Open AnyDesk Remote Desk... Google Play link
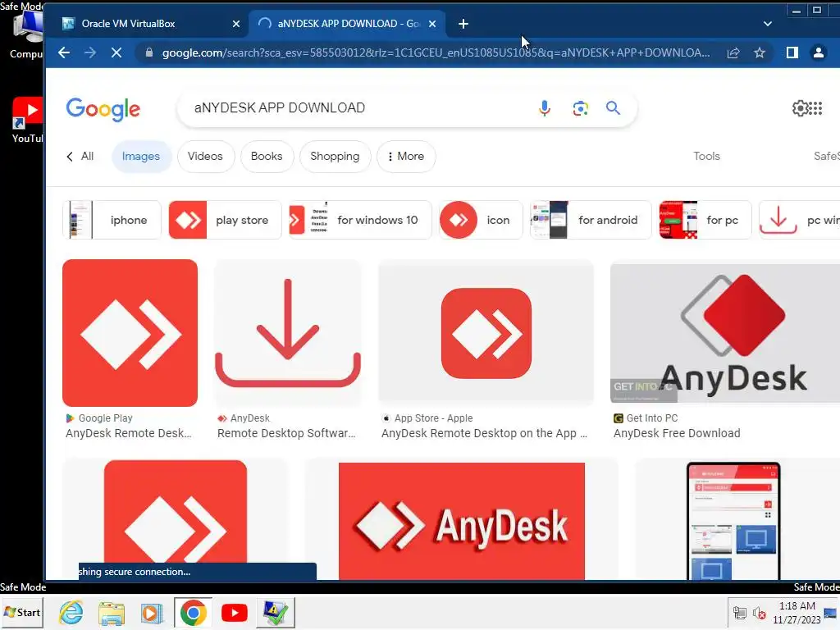The image size is (840, 630). (129, 433)
